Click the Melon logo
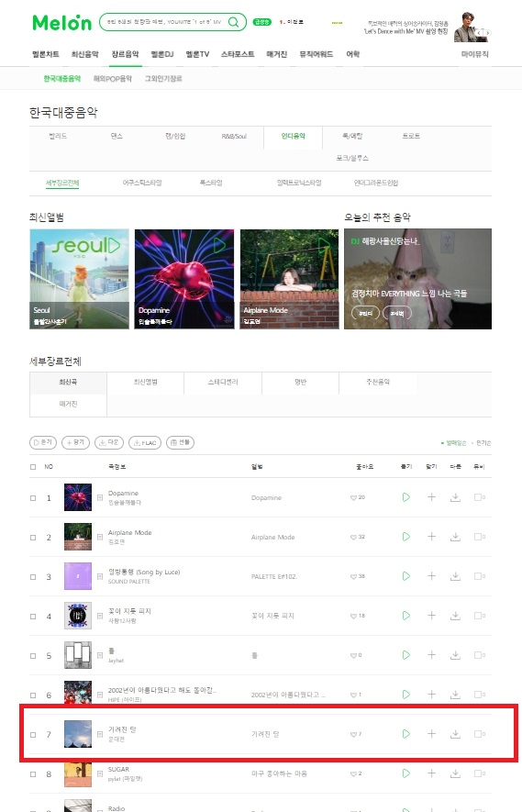This screenshot has height=812, width=522. point(61,22)
